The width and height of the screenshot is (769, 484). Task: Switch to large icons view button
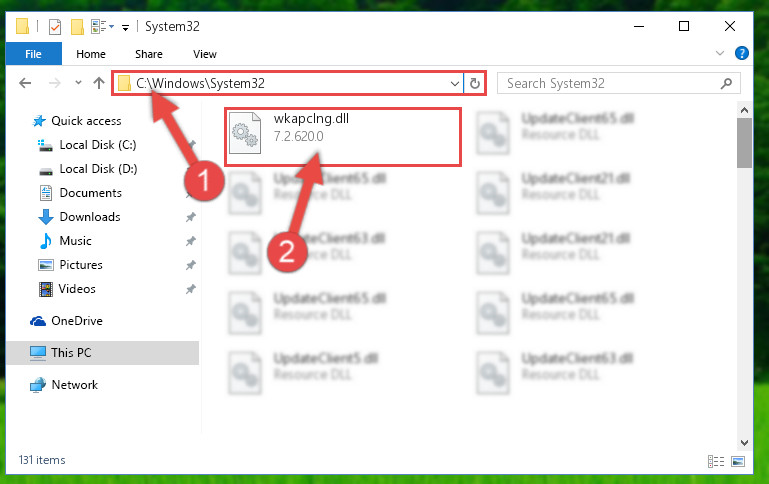coord(738,461)
